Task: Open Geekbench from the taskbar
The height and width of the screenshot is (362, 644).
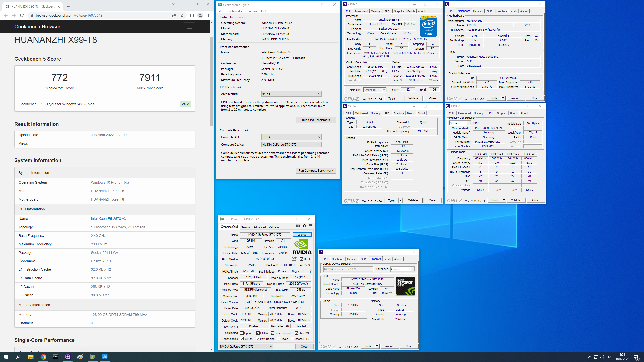Action: click(x=105, y=357)
